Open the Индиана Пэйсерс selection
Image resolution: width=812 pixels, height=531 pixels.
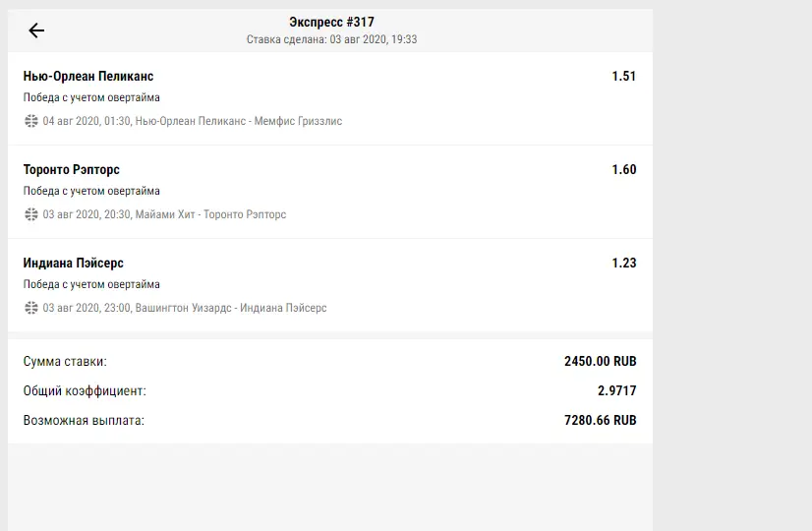click(73, 263)
